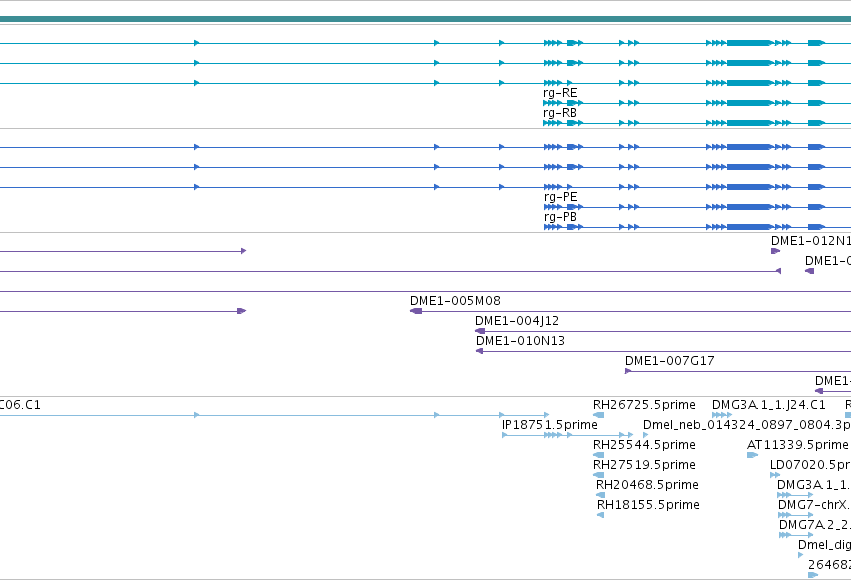Select the LD07020 EST label
The height and width of the screenshot is (580, 851).
(810, 465)
